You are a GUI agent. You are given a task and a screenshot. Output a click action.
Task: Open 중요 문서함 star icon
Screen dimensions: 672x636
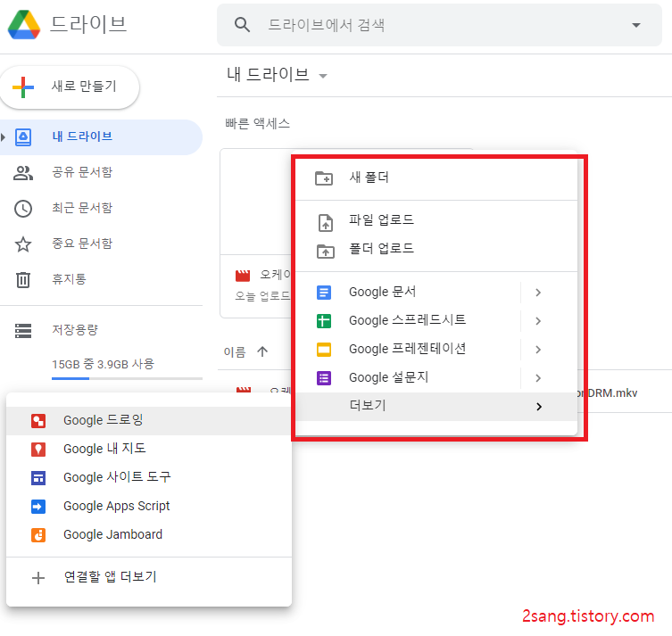(23, 244)
